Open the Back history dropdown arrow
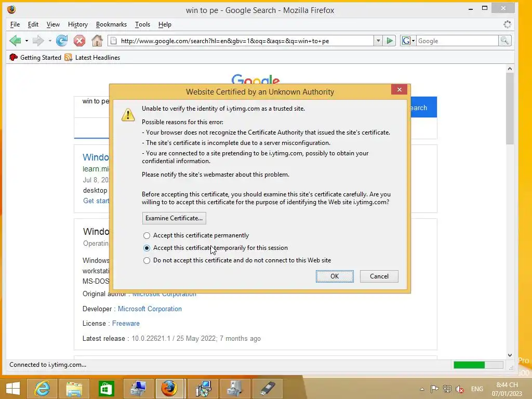Image resolution: width=532 pixels, height=399 pixels. [x=26, y=41]
